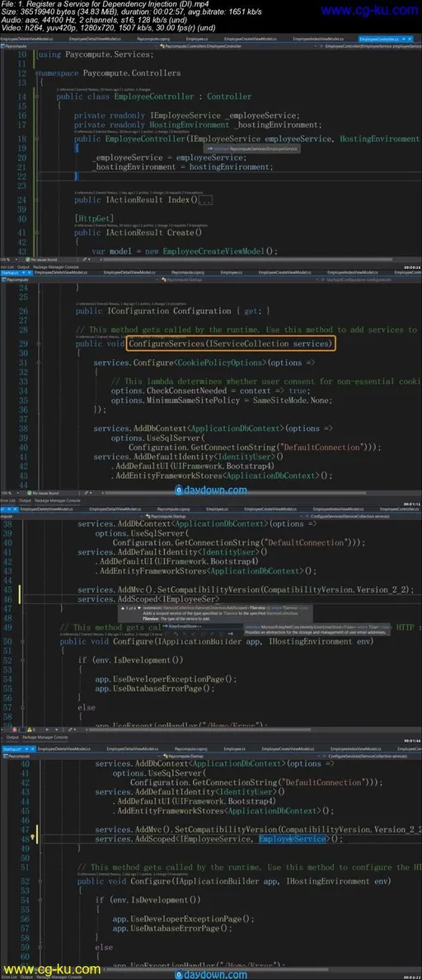This screenshot has width=422, height=980.
Task: Click the red error count indicator in the third frame
Action: [x=16, y=729]
